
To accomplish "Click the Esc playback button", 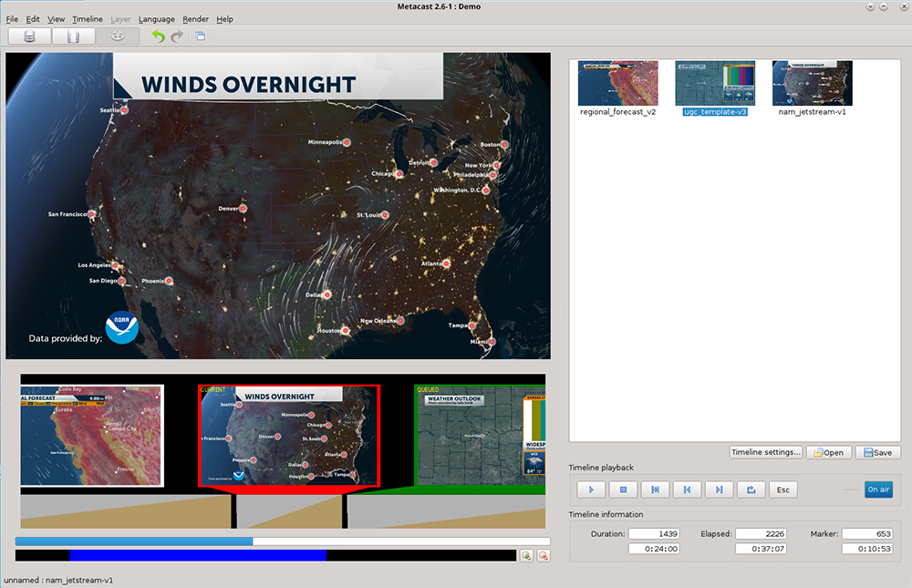I will point(782,490).
